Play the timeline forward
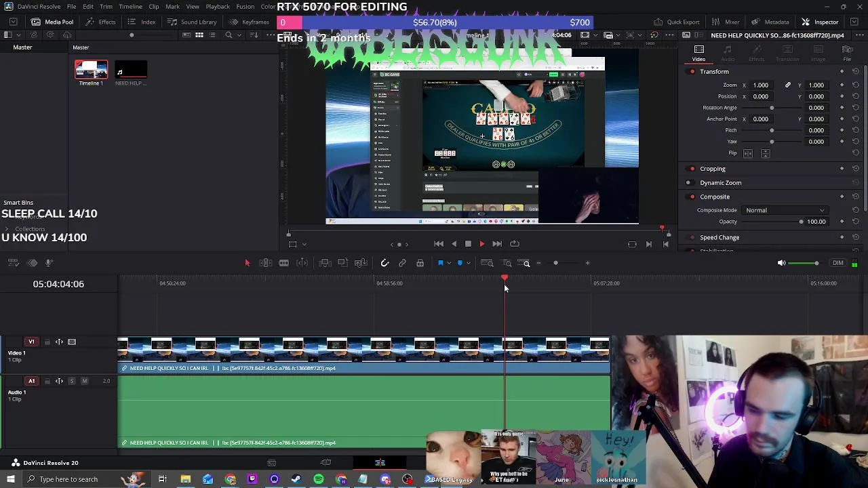The width and height of the screenshot is (868, 488). pyautogui.click(x=482, y=244)
